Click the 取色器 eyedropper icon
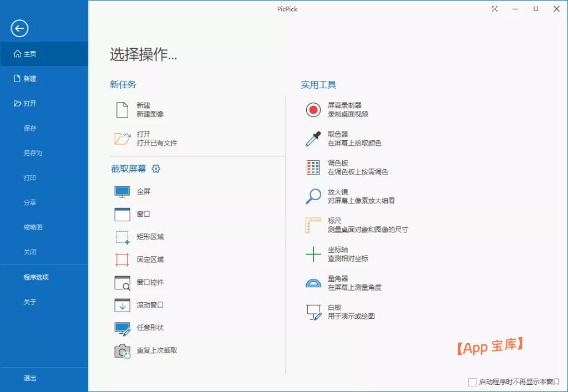 (313, 139)
